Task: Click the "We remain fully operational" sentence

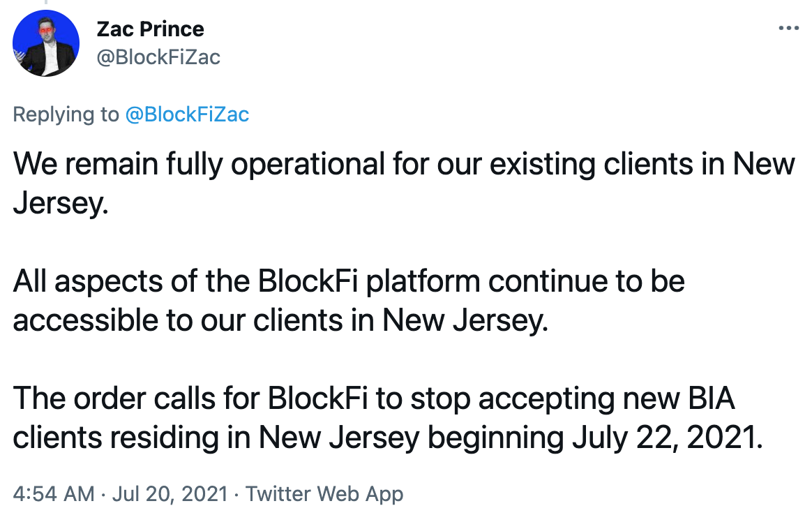Action: click(140, 164)
